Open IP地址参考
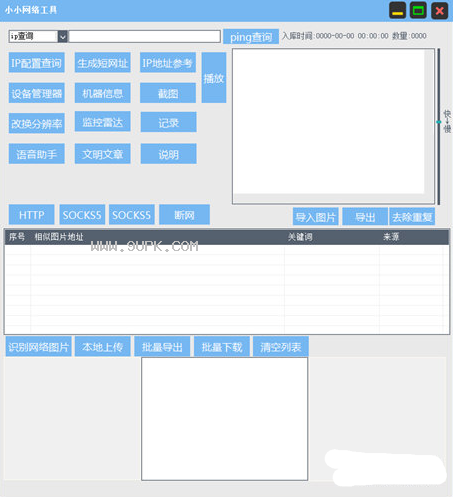Viewport: 453px width, 497px height. [168, 63]
